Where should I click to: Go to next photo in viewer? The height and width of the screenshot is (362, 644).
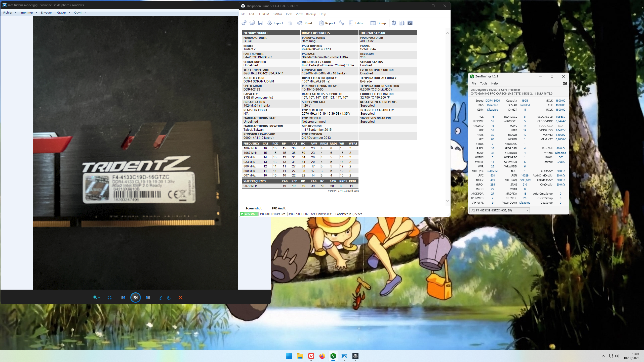click(148, 298)
